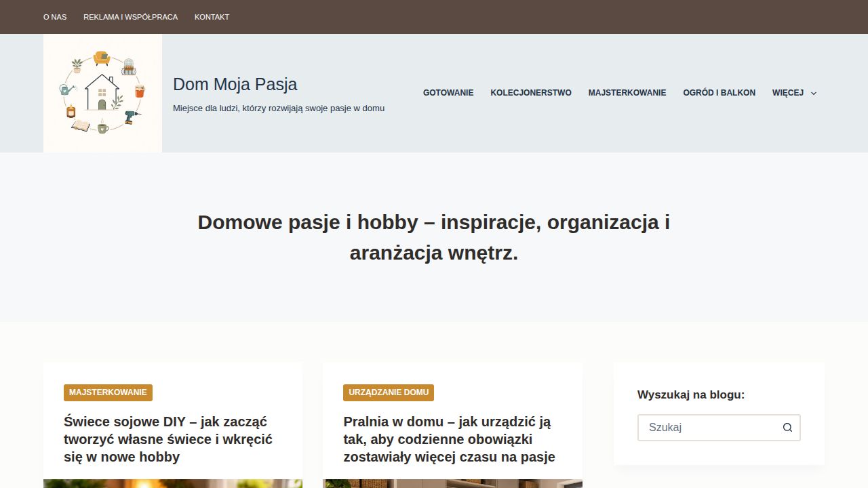Open the Kontakt link
868x488 pixels.
(x=212, y=17)
